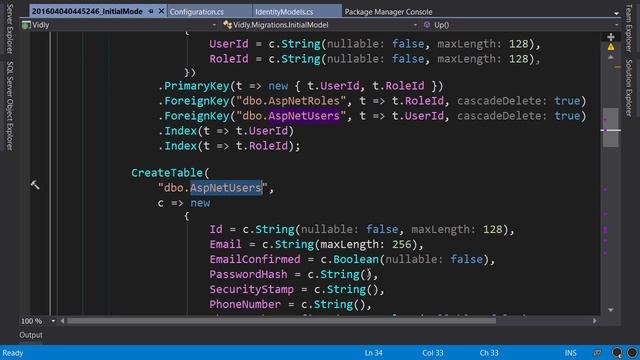Open the Solution Explorer side panel

629,88
